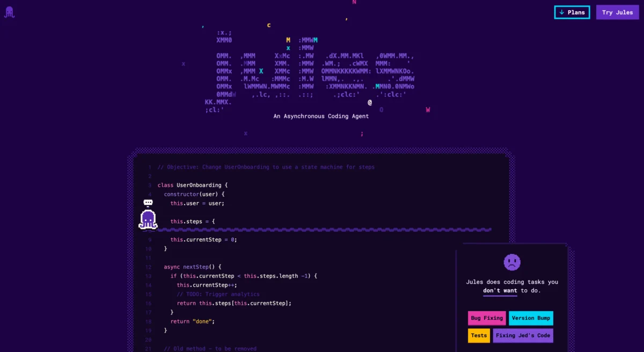This screenshot has width=644, height=352.
Task: Select the Tests tag
Action: coord(479,336)
